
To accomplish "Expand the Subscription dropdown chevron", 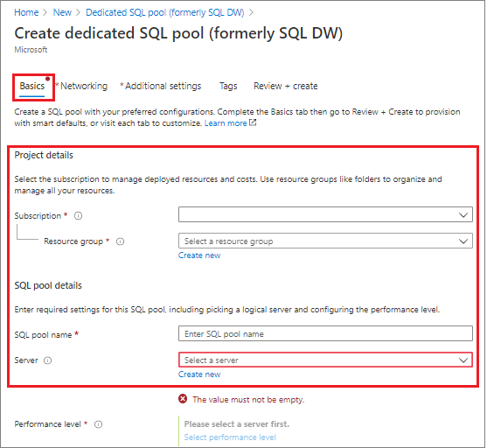I will [463, 215].
